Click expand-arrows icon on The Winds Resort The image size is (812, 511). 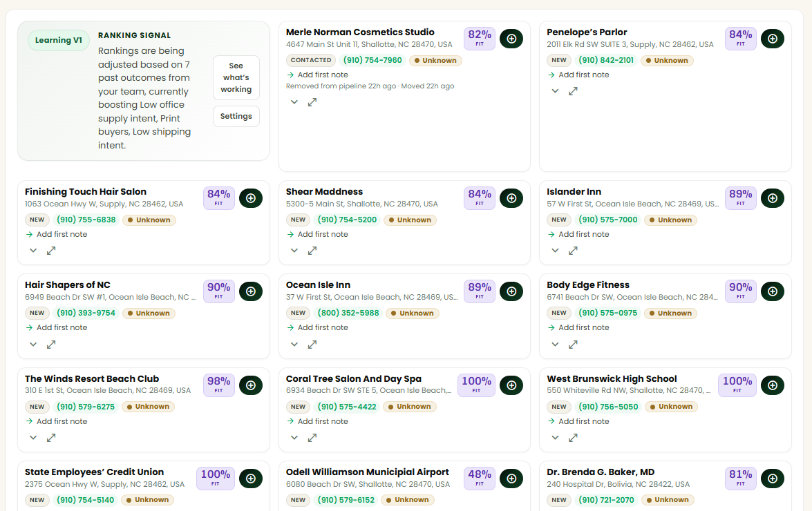pos(51,438)
